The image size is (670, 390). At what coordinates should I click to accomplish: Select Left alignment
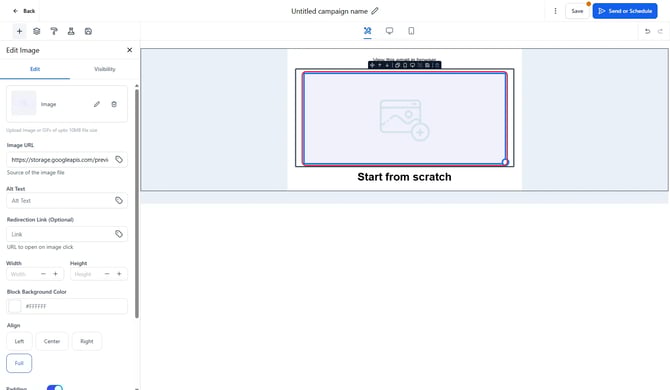coord(19,341)
